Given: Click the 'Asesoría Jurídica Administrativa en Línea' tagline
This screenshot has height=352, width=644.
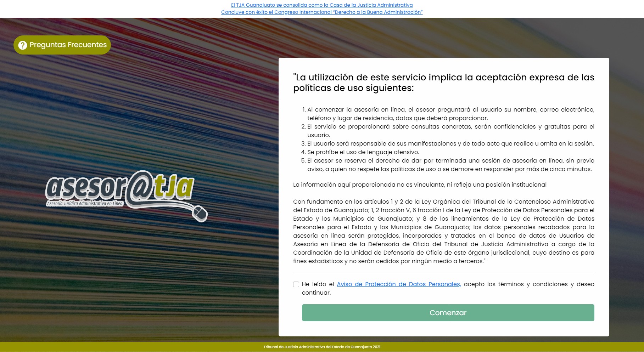Looking at the screenshot, I should [x=85, y=204].
